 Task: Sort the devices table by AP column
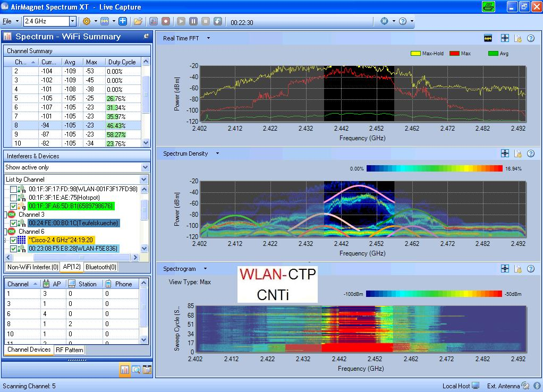[x=53, y=284]
